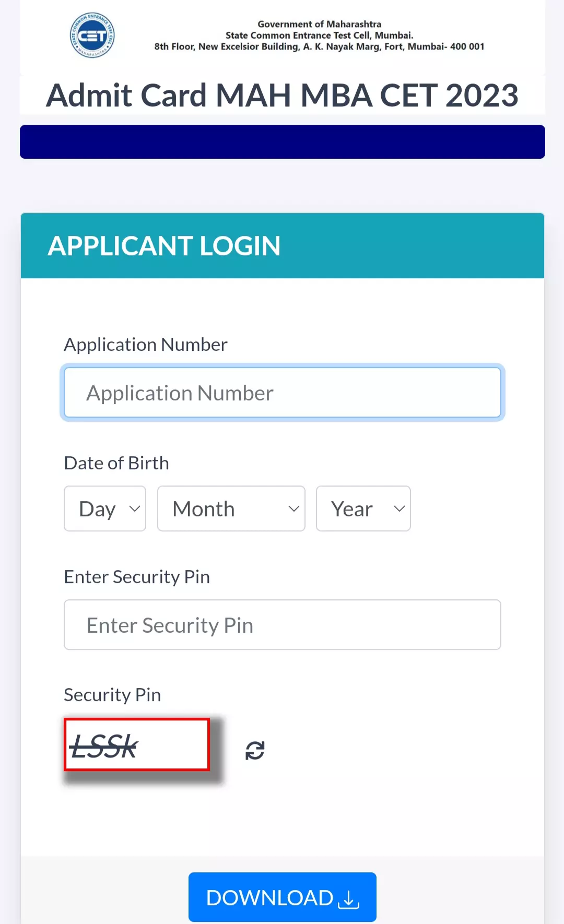Click the dark navy banner bar
The image size is (564, 924).
click(x=283, y=141)
